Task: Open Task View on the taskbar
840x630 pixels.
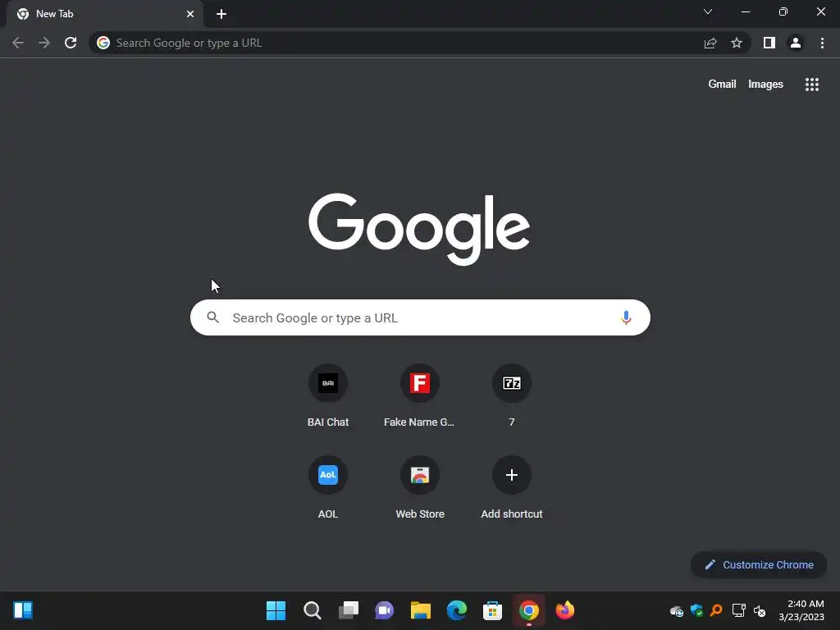Action: (x=348, y=610)
